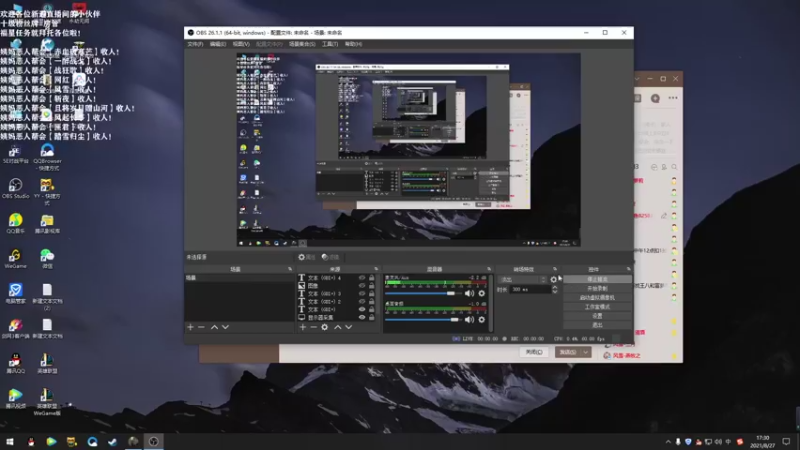Select 场景 in Scenes list
Image resolution: width=800 pixels, height=450 pixels.
(239, 278)
